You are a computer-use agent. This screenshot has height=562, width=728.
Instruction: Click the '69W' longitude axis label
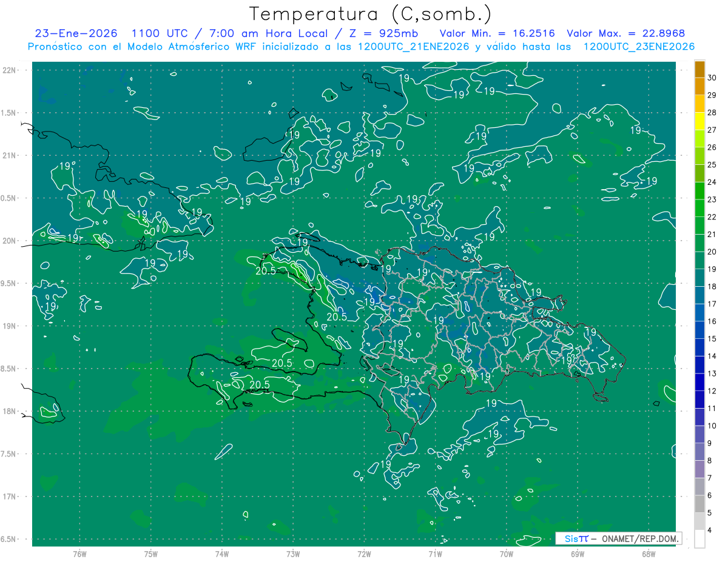click(578, 554)
